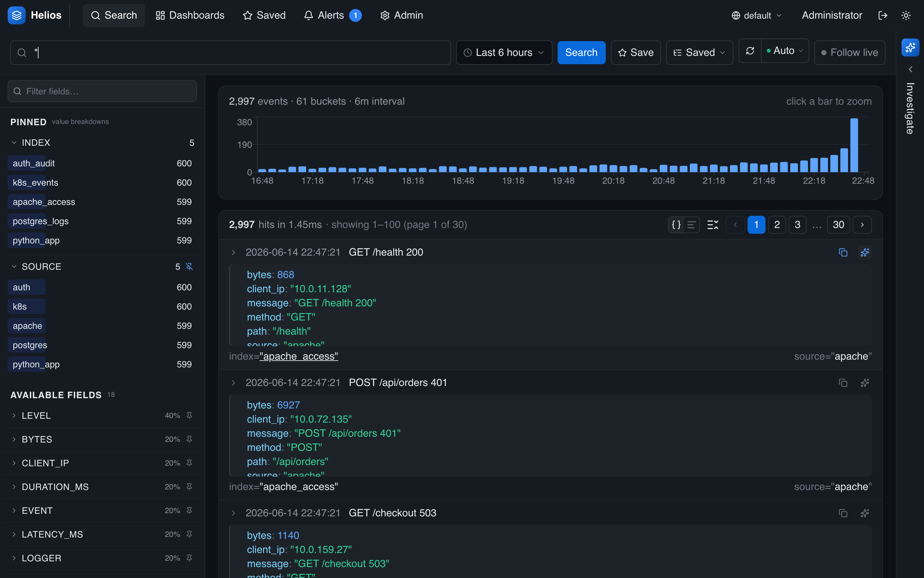The width and height of the screenshot is (924, 578).
Task: Pin the LATENCY_MS field
Action: tap(189, 534)
